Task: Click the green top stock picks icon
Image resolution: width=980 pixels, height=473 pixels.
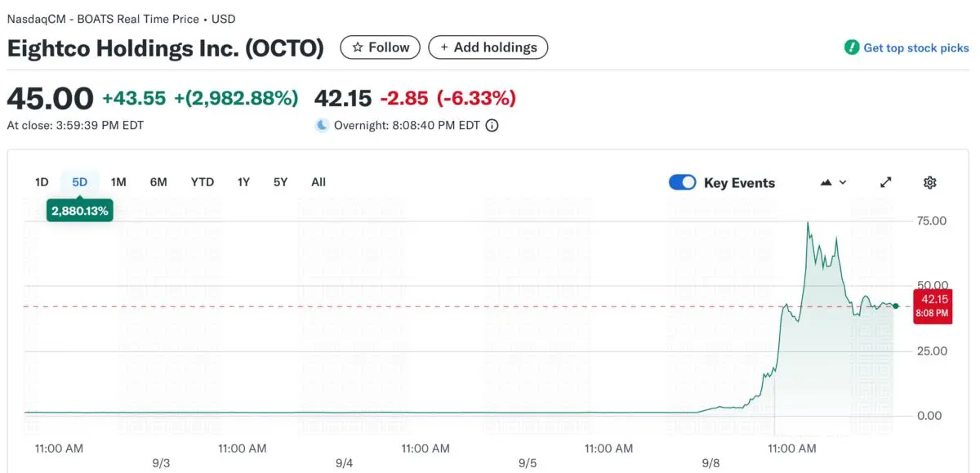Action: tap(852, 47)
